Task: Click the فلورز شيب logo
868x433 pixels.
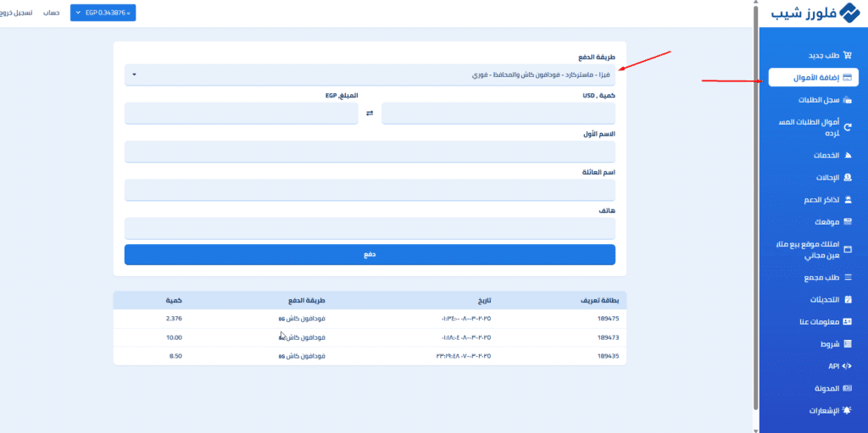Action: pyautogui.click(x=814, y=14)
